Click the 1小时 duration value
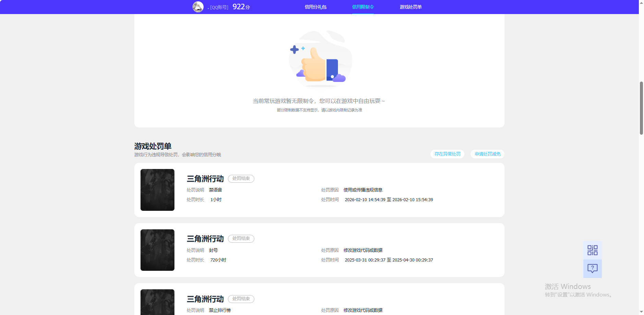The image size is (644, 315). tap(216, 199)
